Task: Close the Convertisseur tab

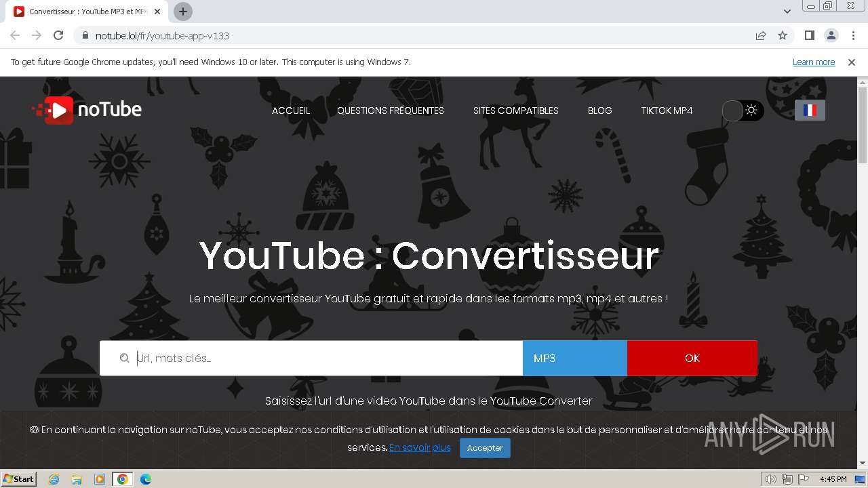Action: pyautogui.click(x=158, y=12)
